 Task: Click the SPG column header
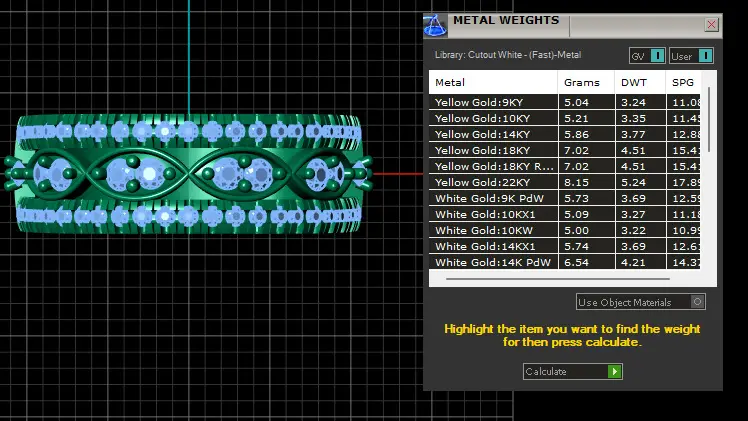pyautogui.click(x=683, y=82)
